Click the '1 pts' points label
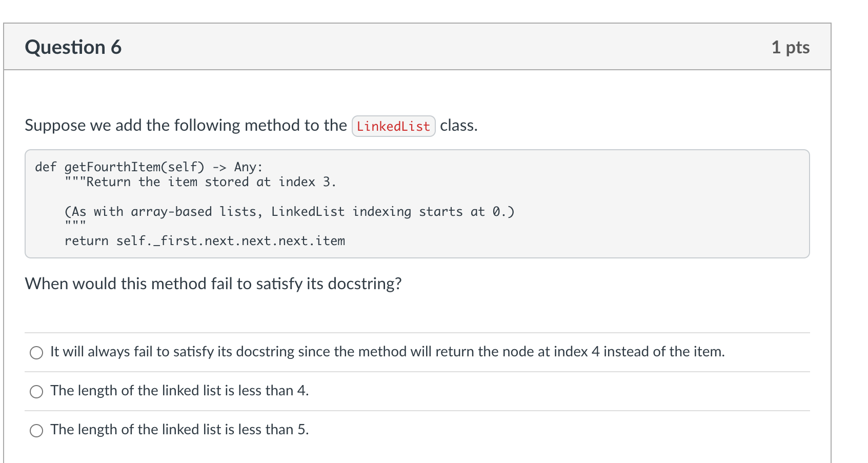Image resolution: width=868 pixels, height=463 pixels. (x=790, y=47)
